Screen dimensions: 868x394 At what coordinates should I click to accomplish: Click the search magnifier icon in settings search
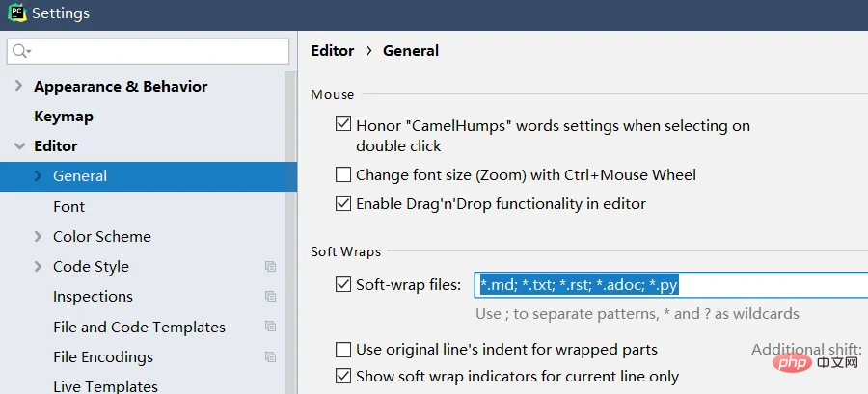pos(21,51)
